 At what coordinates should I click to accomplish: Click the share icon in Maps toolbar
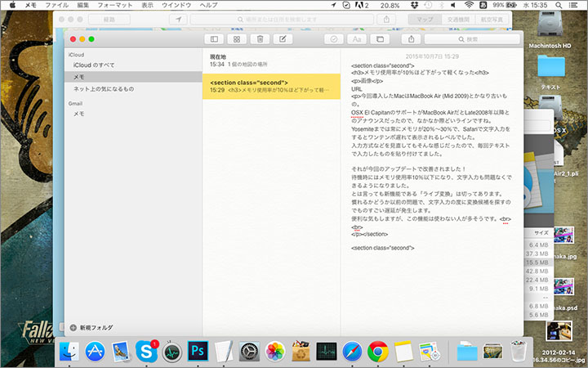coord(386,19)
